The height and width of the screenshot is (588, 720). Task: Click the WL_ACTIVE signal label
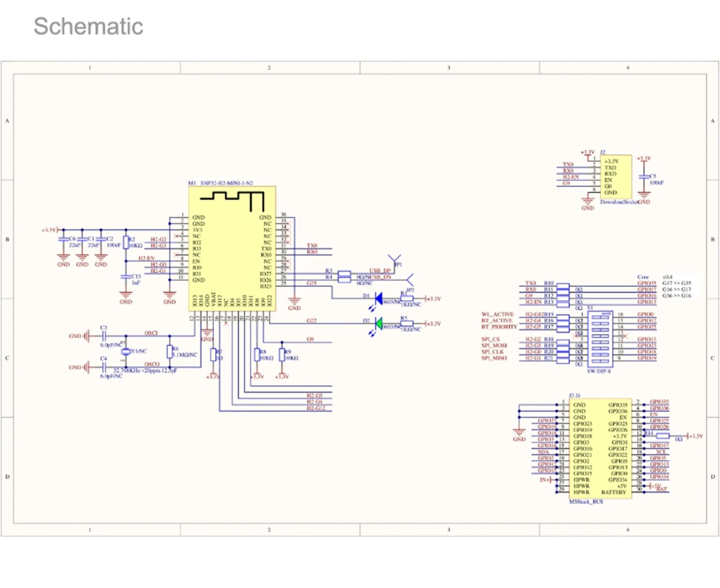tap(497, 315)
